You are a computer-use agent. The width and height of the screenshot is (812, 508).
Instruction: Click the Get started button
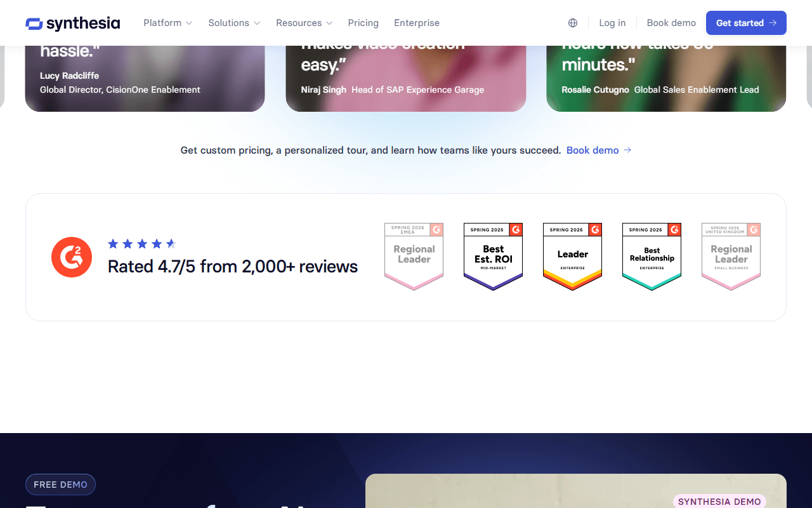tap(746, 23)
